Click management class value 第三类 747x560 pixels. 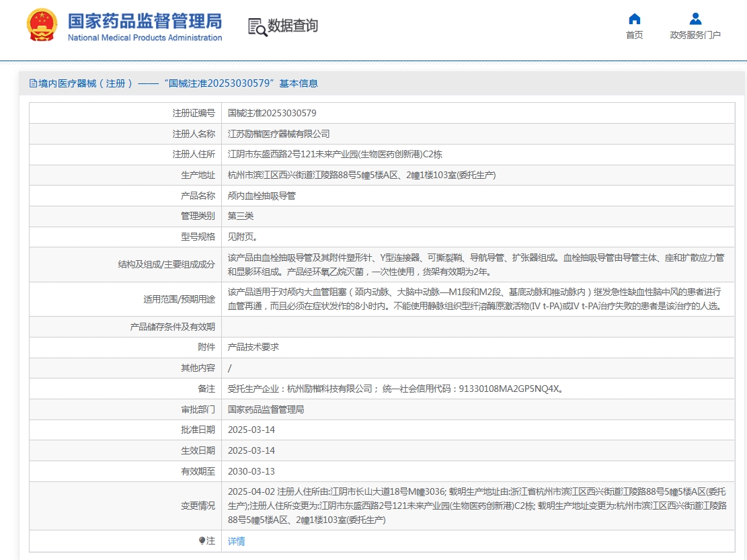241,216
